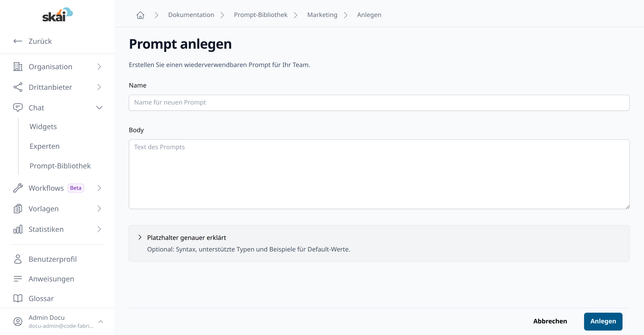
Task: Go to Prompt-Bibliothek breadcrumb
Action: [261, 15]
